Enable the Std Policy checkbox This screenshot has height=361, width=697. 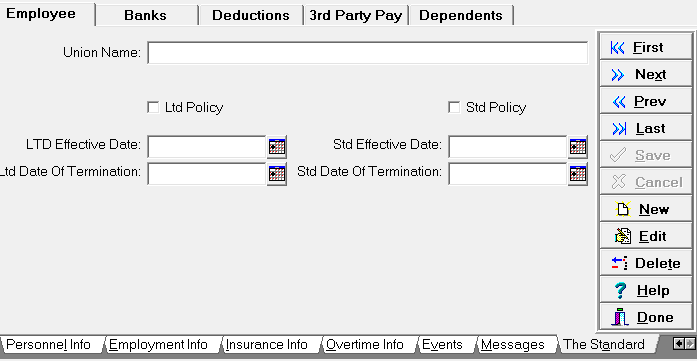coord(454,107)
